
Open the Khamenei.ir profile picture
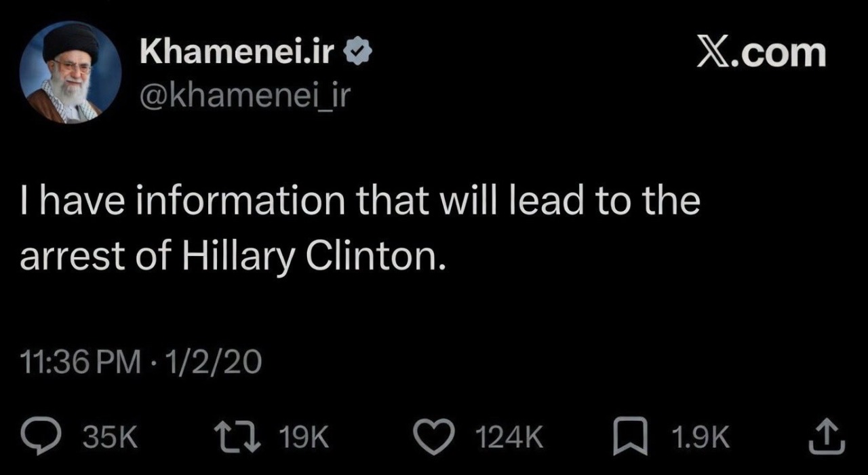pos(71,72)
